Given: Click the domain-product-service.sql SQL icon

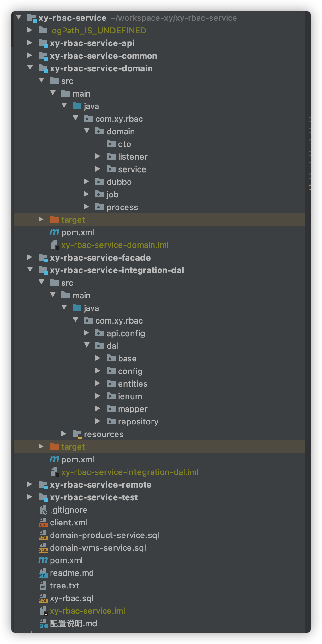Looking at the screenshot, I should coord(43,535).
